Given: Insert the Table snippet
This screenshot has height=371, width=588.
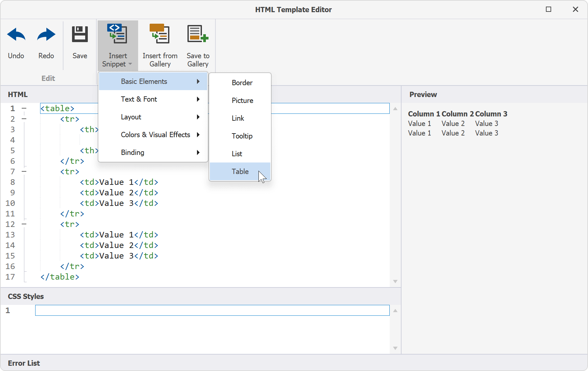Looking at the screenshot, I should coord(240,172).
